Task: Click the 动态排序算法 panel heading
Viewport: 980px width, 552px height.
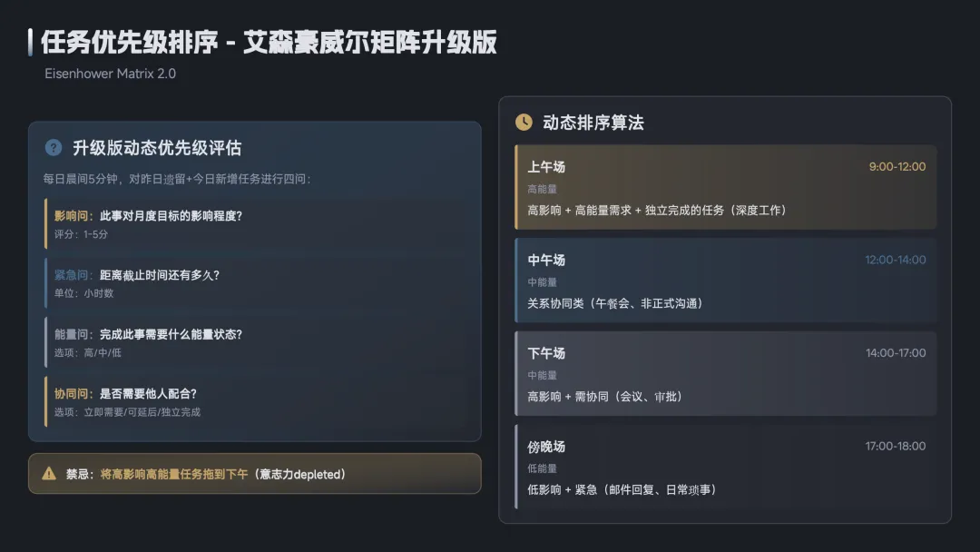Action: click(593, 123)
